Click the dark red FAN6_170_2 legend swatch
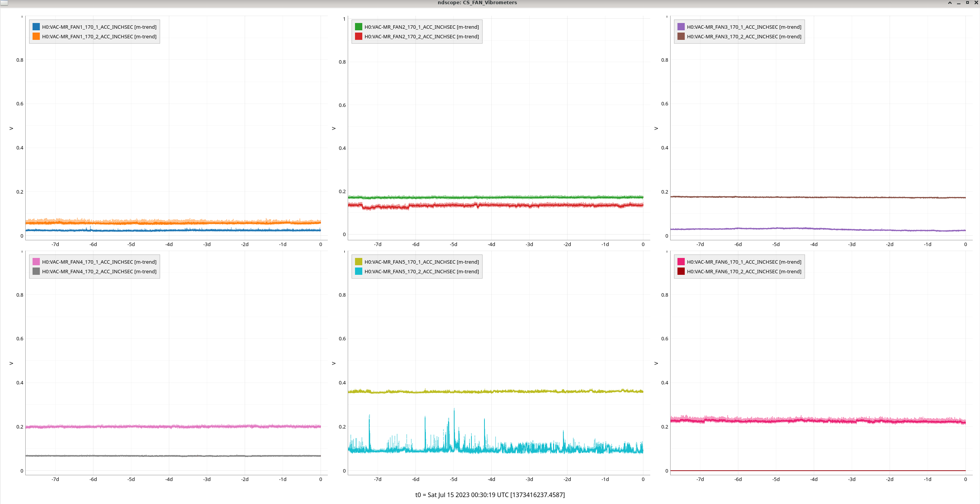 point(681,271)
